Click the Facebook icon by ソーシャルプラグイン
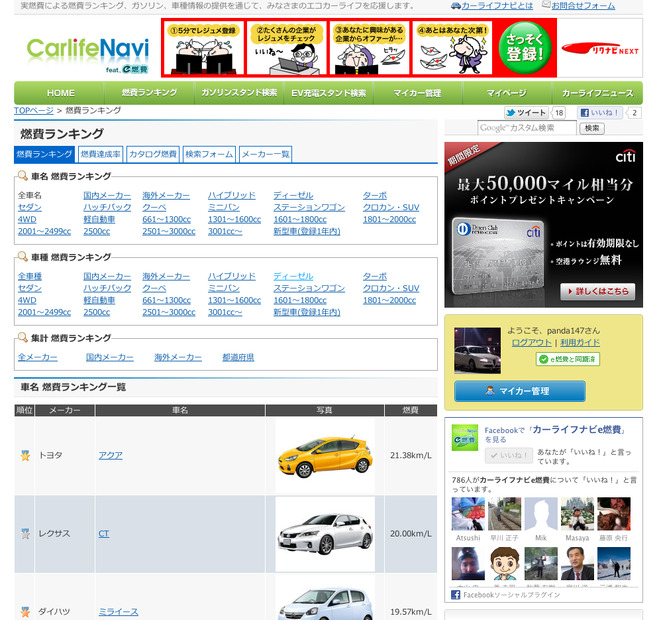Screen dimensions: 661x620 pos(455,595)
